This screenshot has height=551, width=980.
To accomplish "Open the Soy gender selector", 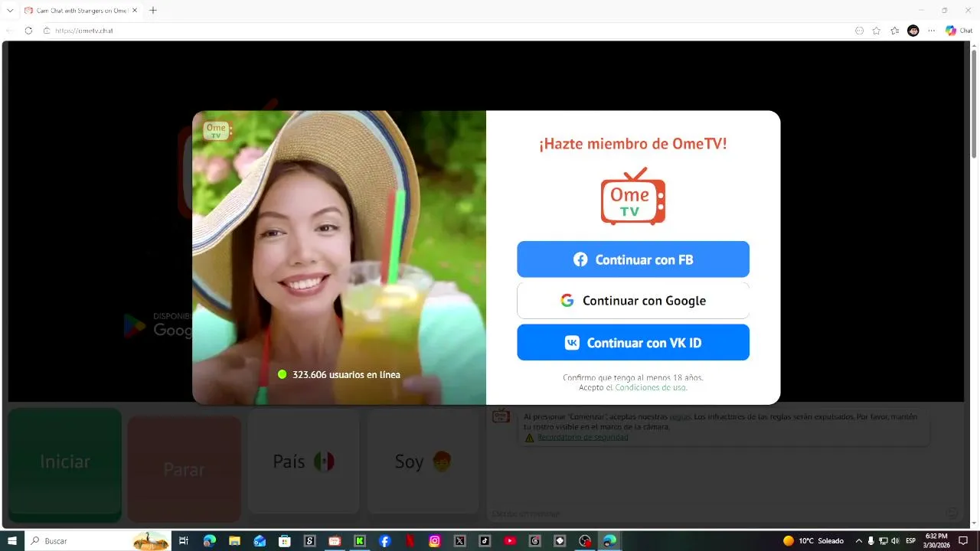I will [x=423, y=461].
